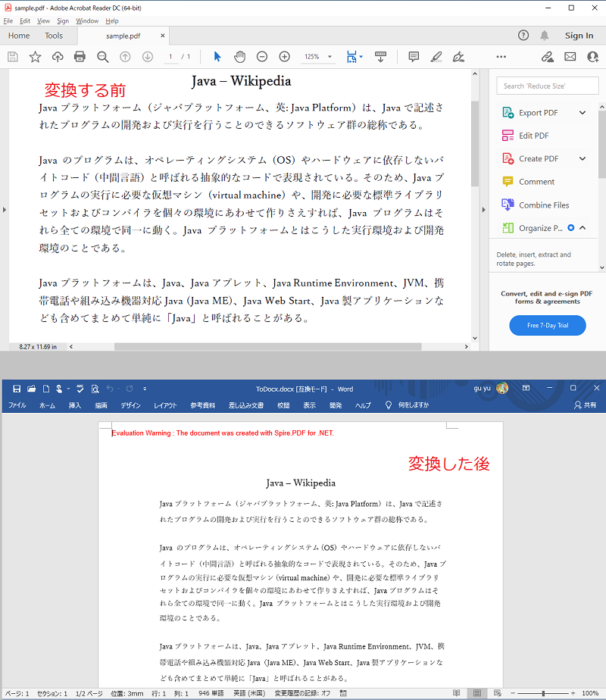Expand the Create PDF chevron
606x700 pixels.
583,158
